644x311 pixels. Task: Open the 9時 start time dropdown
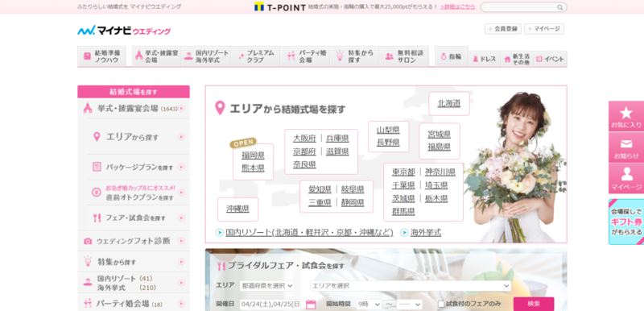[x=369, y=305]
